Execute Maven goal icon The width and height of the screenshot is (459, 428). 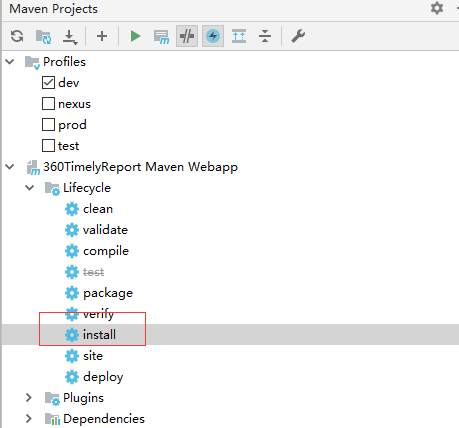pyautogui.click(x=161, y=37)
